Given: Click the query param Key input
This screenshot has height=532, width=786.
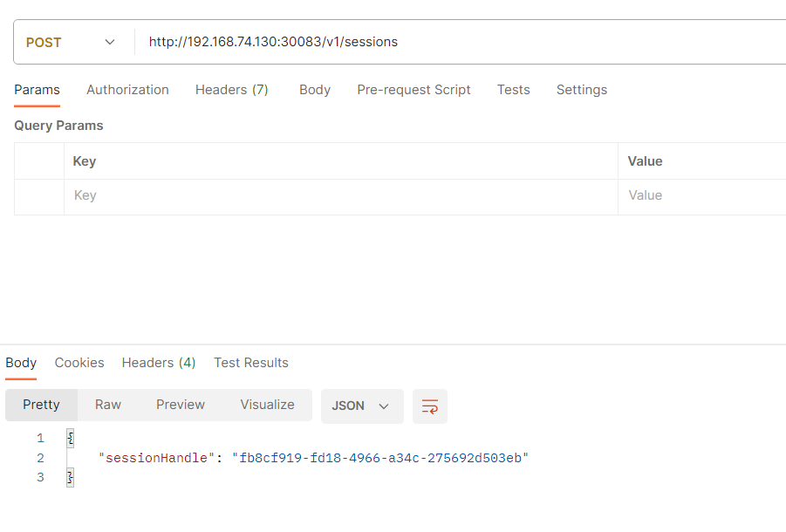Looking at the screenshot, I should [x=340, y=196].
